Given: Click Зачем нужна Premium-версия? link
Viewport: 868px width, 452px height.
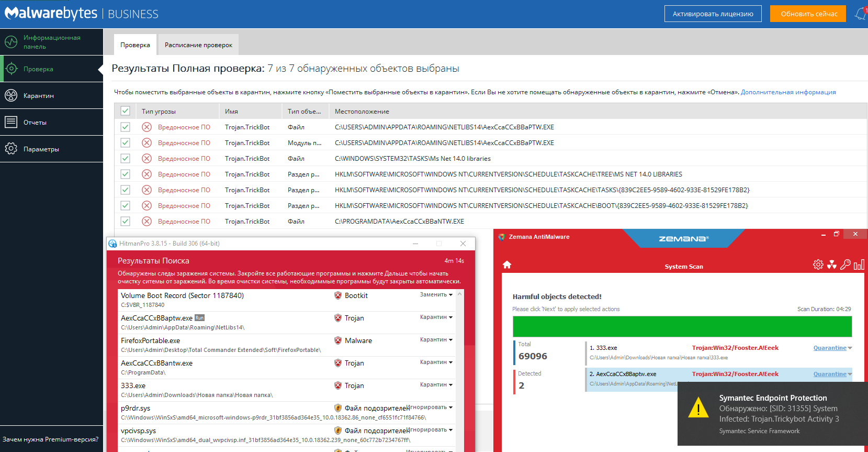Looking at the screenshot, I should pos(50,439).
